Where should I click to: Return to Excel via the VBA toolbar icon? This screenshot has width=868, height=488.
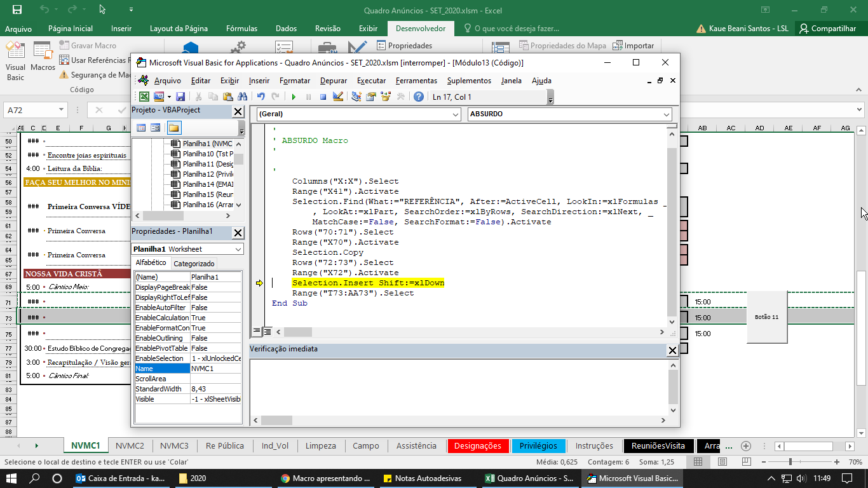click(x=144, y=97)
